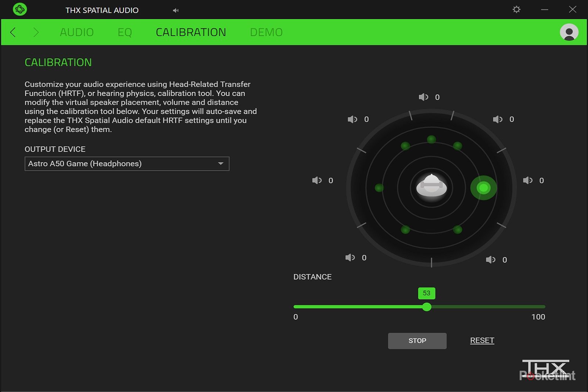
Task: Open settings via the gear icon
Action: pyautogui.click(x=516, y=10)
